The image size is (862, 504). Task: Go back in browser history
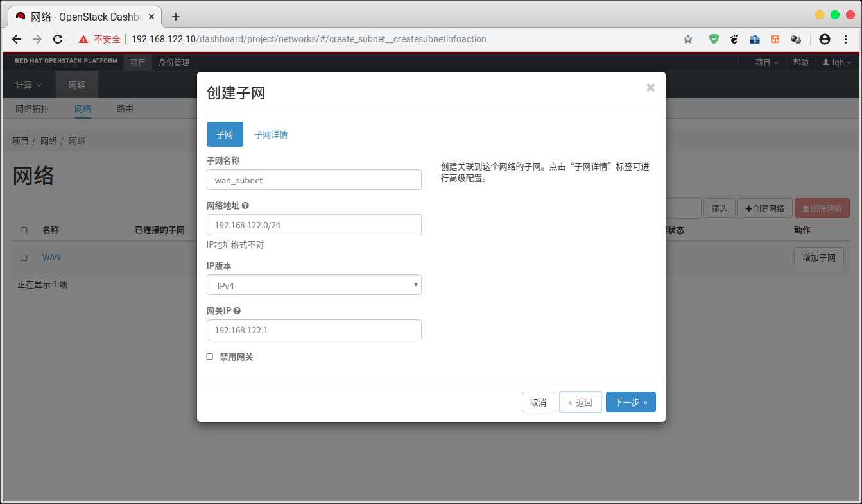pyautogui.click(x=17, y=39)
